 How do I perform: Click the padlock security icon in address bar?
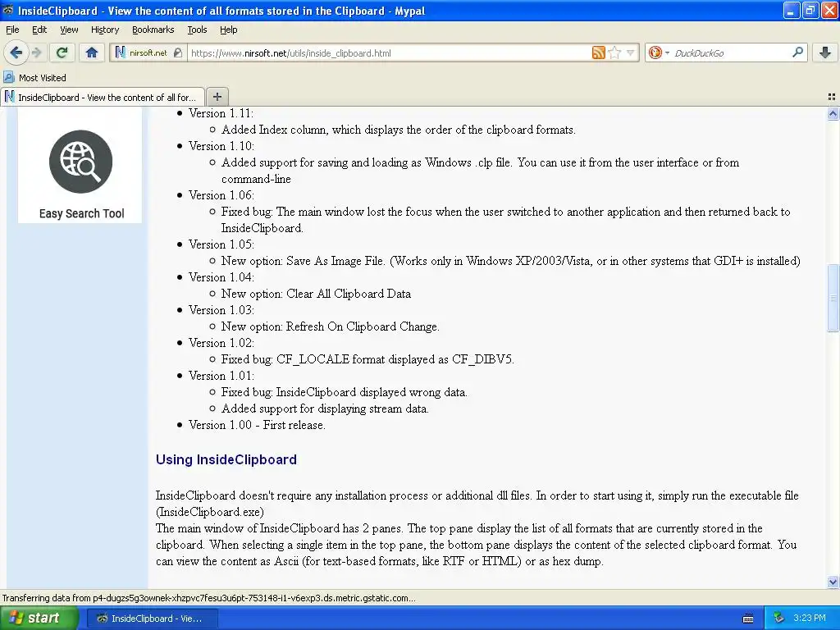tap(178, 52)
